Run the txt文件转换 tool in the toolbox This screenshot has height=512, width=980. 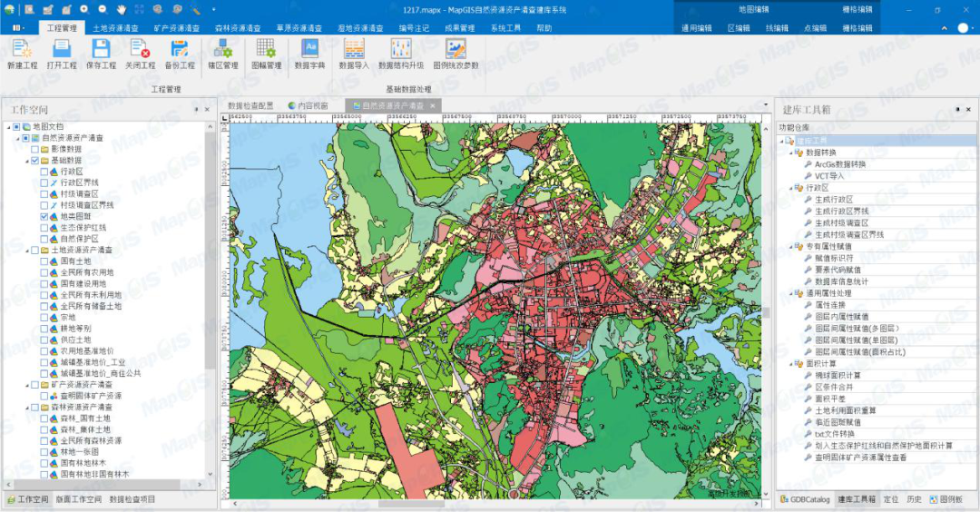point(835,434)
